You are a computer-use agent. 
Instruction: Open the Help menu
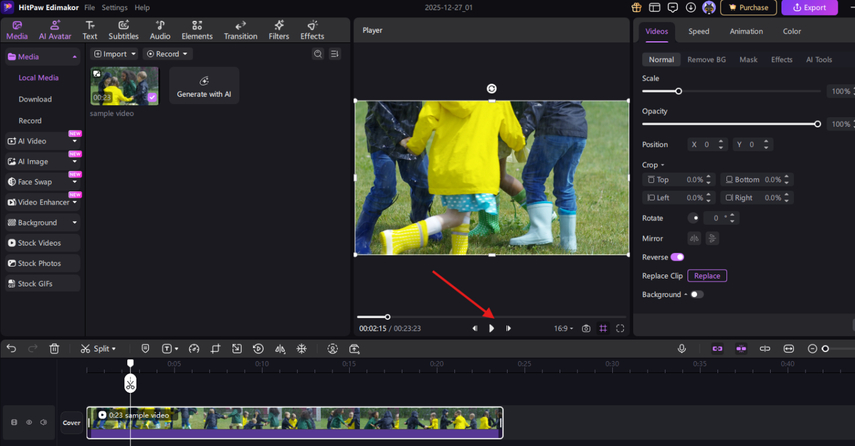tap(142, 8)
